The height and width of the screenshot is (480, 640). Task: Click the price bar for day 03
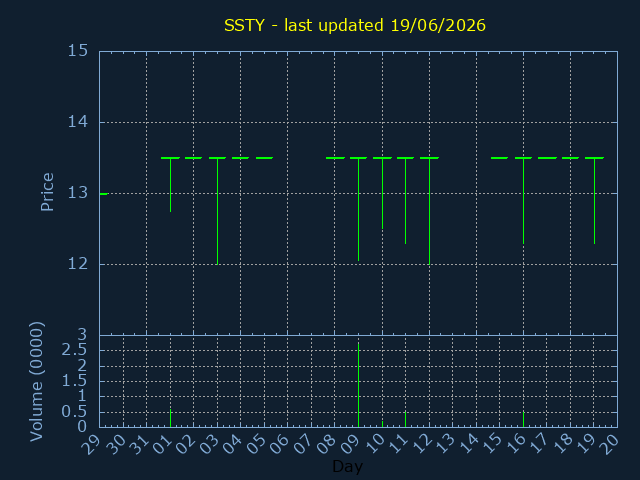tap(218, 211)
